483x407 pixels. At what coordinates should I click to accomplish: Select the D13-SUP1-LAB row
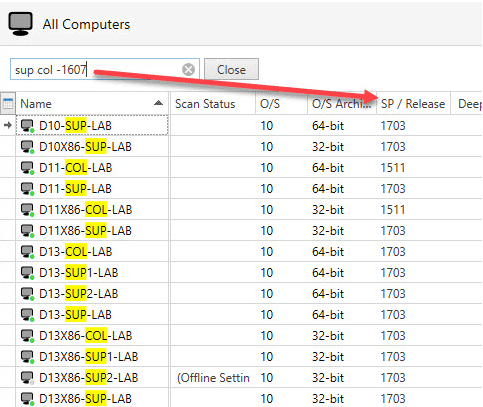tap(241, 273)
